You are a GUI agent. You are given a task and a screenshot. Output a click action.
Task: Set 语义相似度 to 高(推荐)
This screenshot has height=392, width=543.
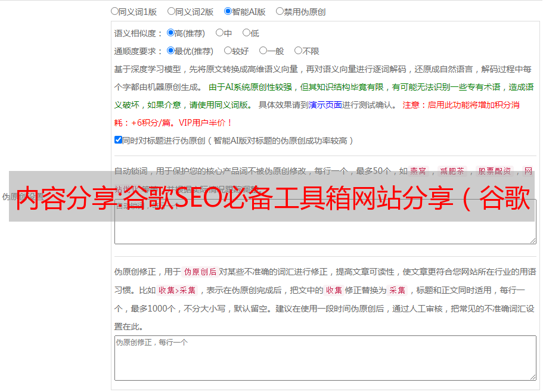tap(170, 33)
